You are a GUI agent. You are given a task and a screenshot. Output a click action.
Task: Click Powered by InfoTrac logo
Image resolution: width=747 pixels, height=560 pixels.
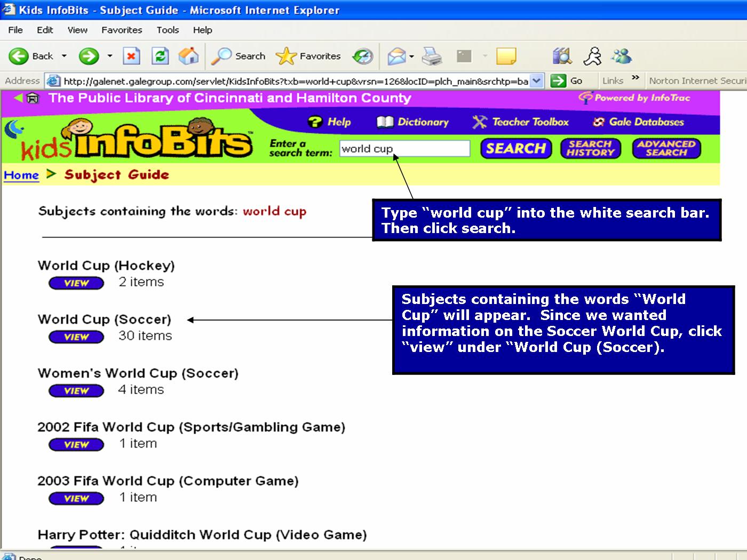click(635, 98)
